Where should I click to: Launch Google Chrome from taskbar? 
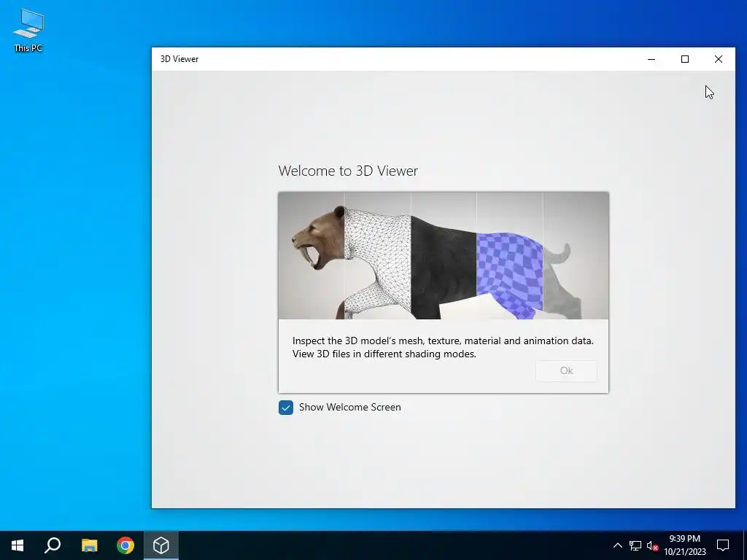click(x=125, y=545)
